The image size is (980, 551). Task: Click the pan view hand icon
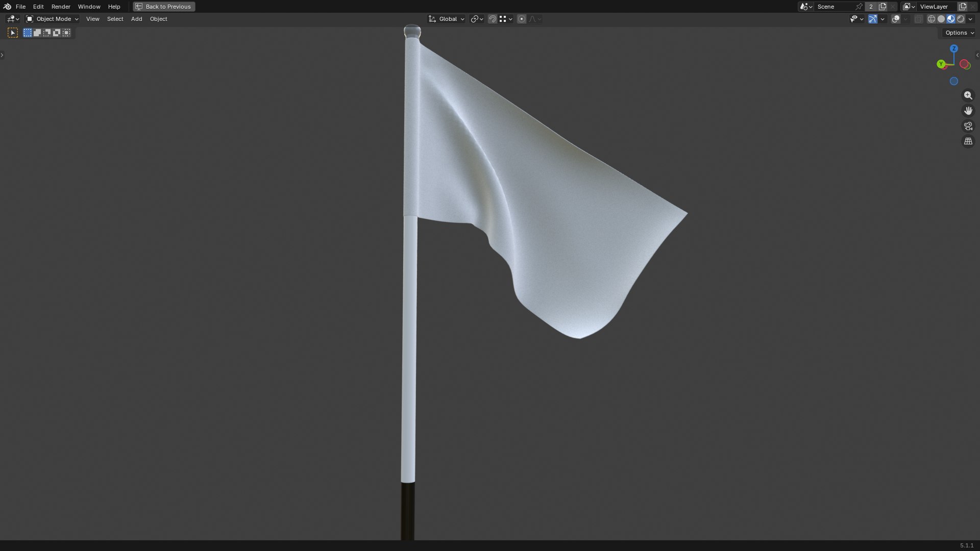(x=968, y=111)
